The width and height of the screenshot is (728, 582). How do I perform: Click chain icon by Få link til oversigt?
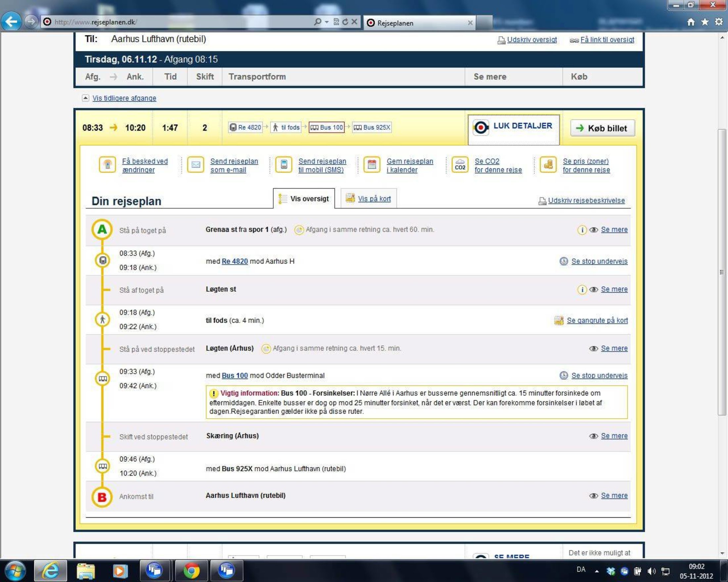(574, 40)
